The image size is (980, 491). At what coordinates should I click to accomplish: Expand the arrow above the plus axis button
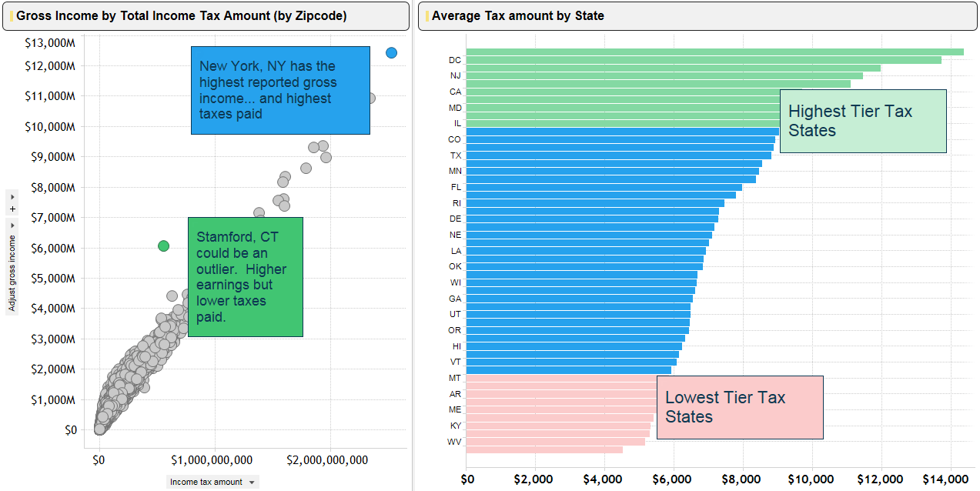[x=12, y=197]
